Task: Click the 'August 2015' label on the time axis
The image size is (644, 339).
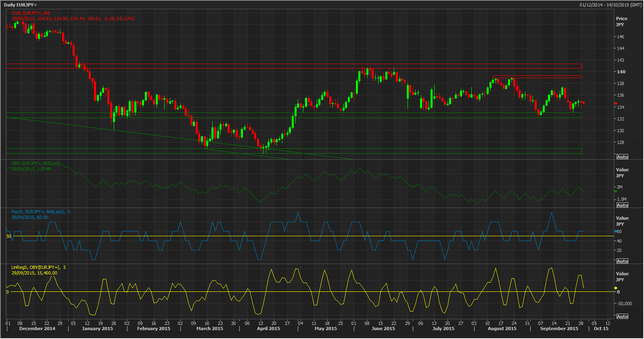Action: [502, 329]
